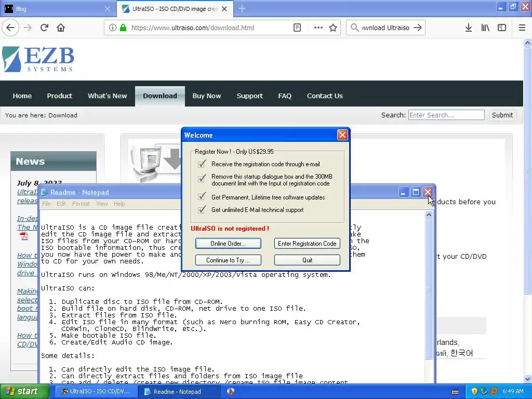This screenshot has width=532, height=399.
Task: Open the Firefox hamburger menu
Action: 522,28
